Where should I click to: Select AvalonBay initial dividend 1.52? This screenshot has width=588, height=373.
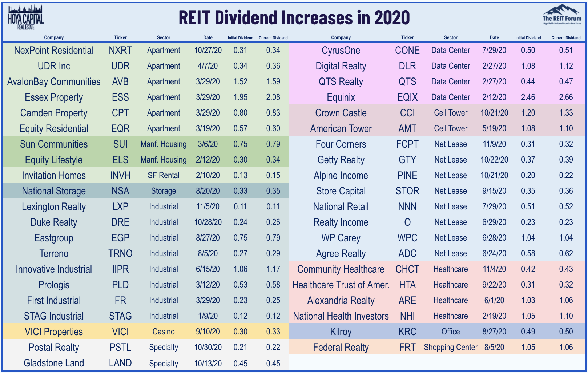(241, 82)
